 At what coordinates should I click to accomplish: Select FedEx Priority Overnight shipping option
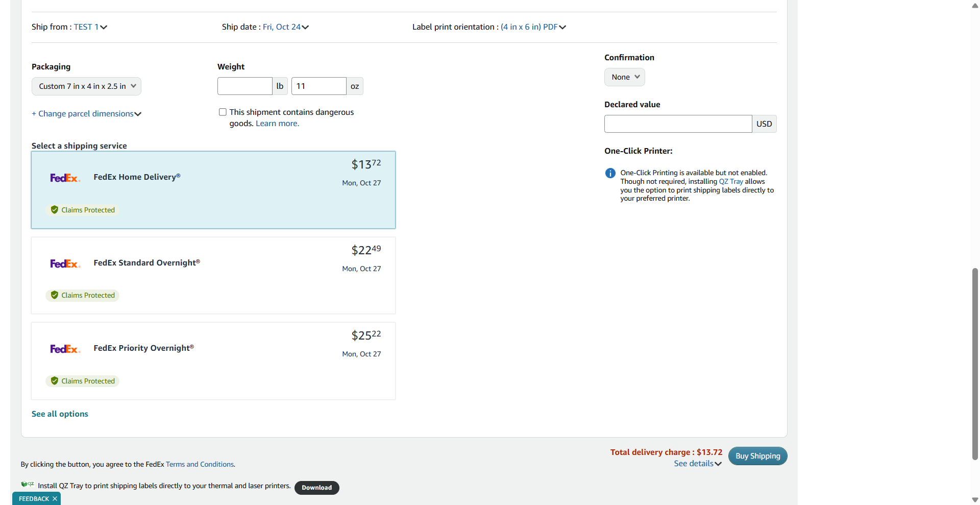pyautogui.click(x=213, y=360)
